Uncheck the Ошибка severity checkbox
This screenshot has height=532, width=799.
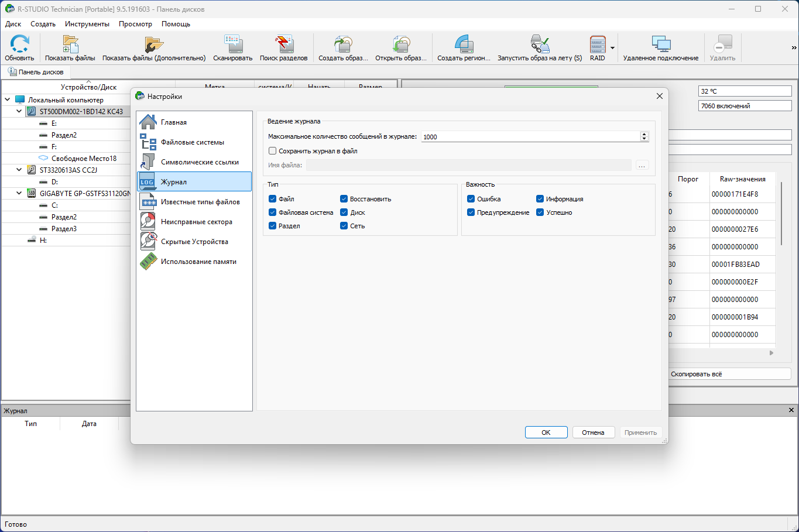coord(471,199)
